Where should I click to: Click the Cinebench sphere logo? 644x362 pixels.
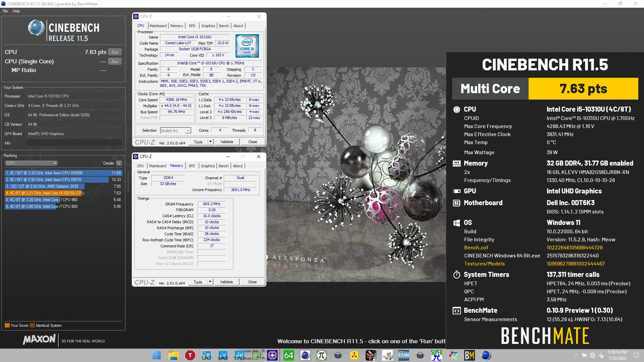coord(36,28)
